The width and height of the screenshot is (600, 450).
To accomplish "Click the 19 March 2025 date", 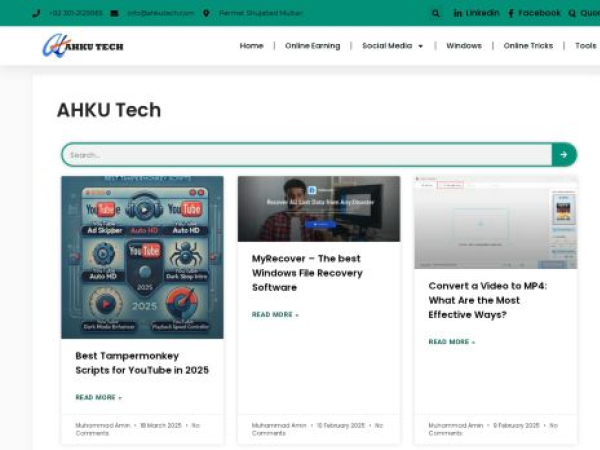I will (161, 426).
